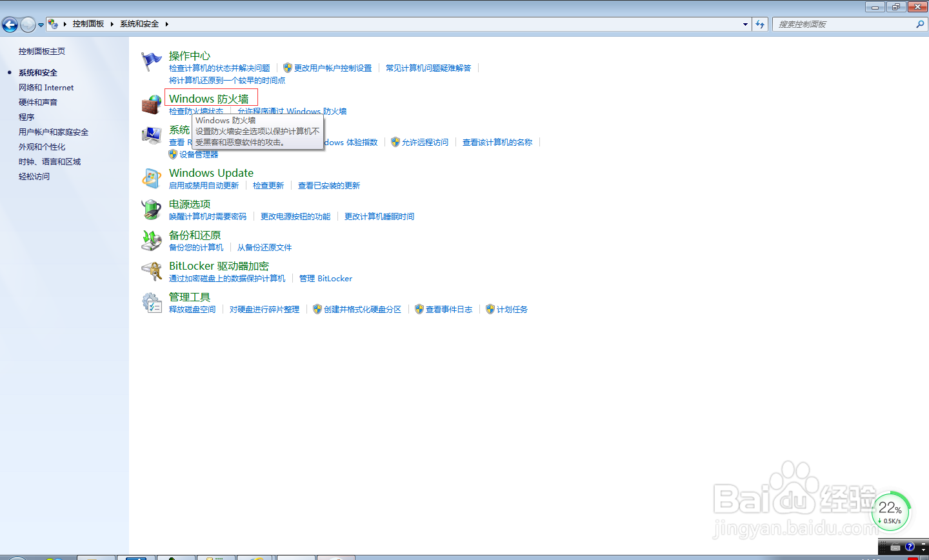
Task: Open the touch keyboard icon in the tray
Action: [x=894, y=546]
